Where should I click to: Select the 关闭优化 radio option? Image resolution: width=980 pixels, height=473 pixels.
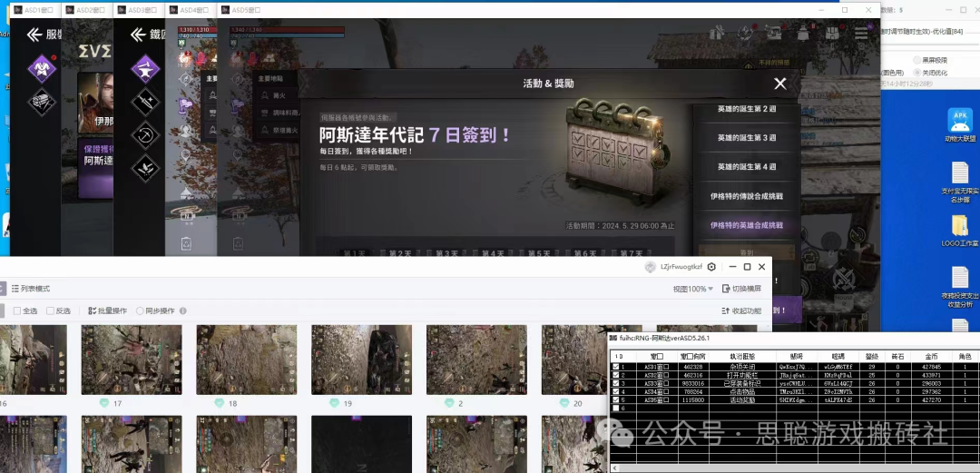point(931,73)
